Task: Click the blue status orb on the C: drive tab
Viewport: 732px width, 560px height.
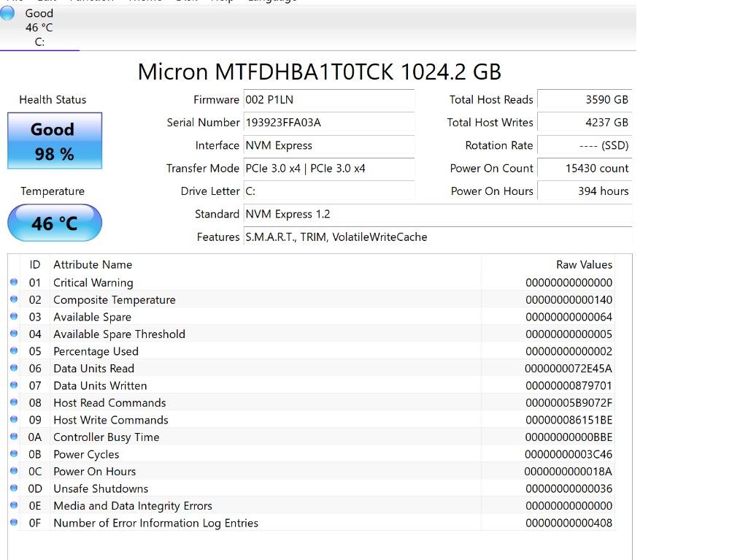Action: (x=7, y=13)
